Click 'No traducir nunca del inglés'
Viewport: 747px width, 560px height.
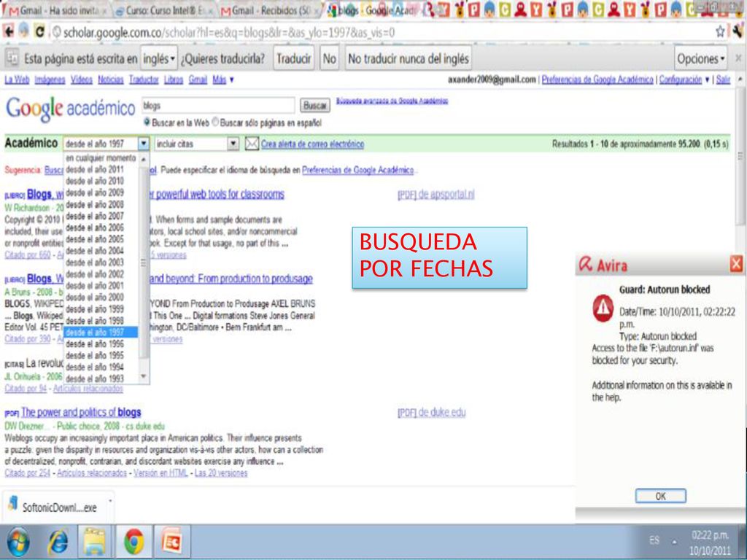point(409,58)
